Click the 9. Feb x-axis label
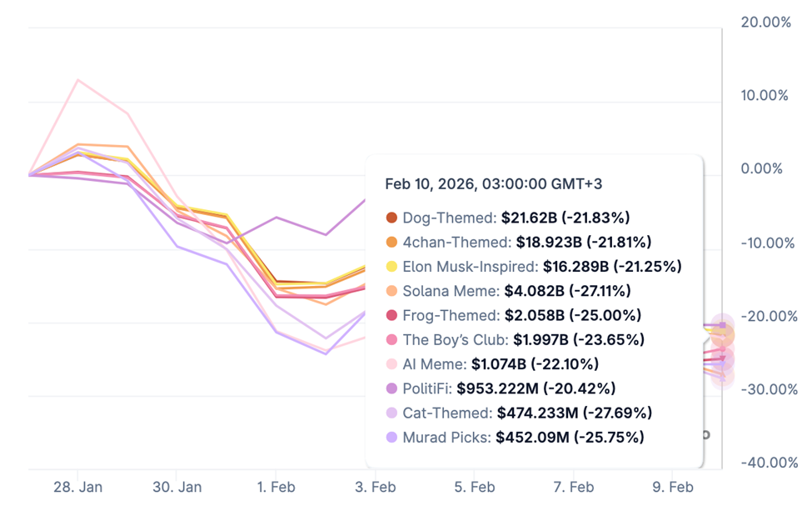This screenshot has height=511, width=812. point(672,487)
